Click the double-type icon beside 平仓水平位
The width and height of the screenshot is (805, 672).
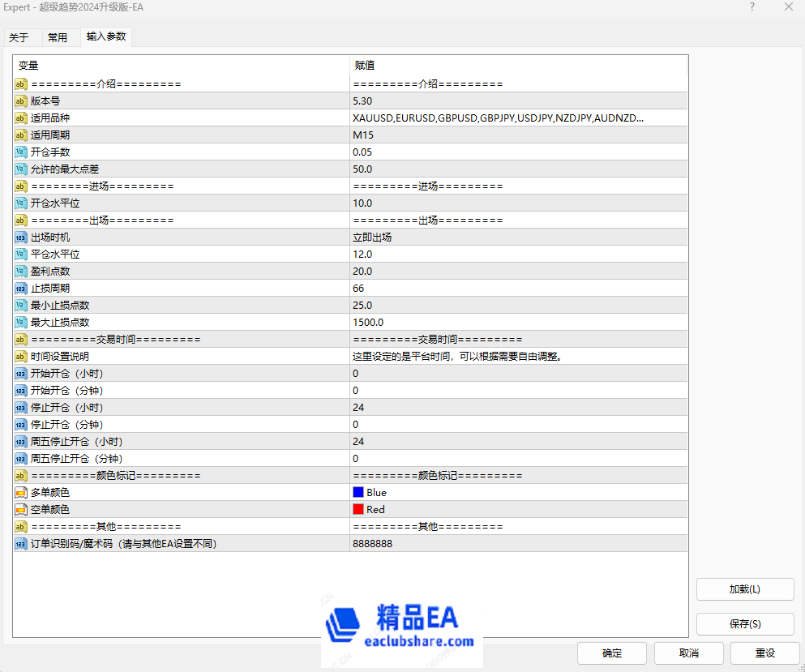pos(20,254)
